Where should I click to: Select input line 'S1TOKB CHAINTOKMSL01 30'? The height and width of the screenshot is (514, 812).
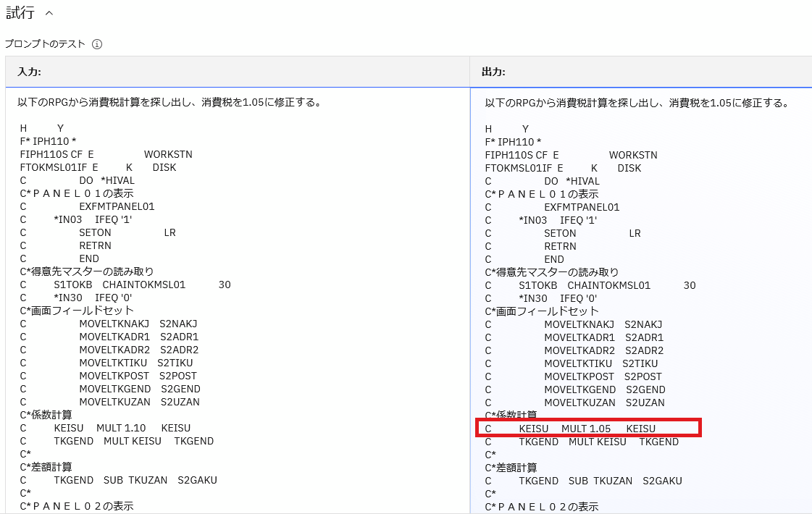coord(125,285)
